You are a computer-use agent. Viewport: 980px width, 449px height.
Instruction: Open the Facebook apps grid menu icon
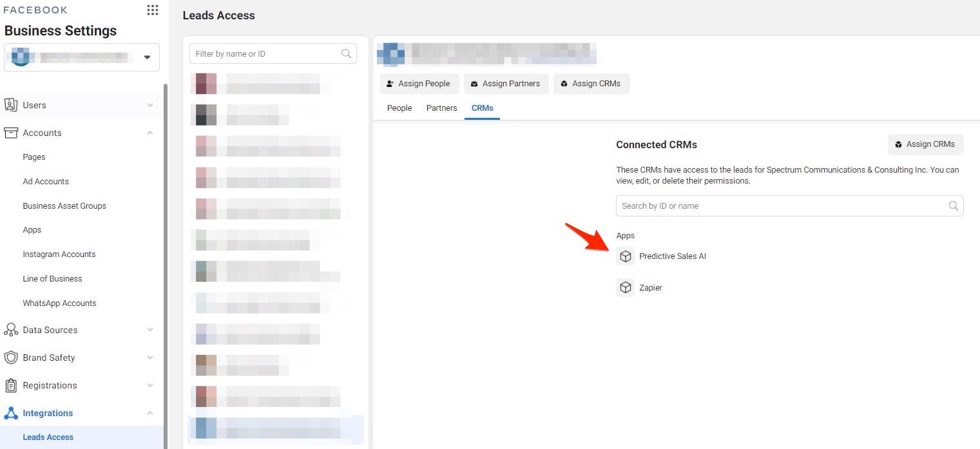point(153,10)
